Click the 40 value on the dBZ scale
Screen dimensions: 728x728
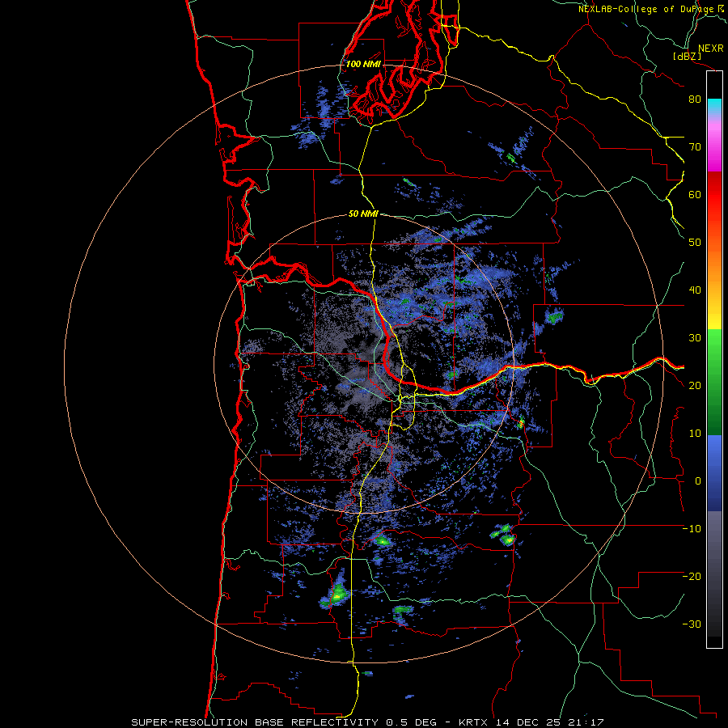click(695, 290)
